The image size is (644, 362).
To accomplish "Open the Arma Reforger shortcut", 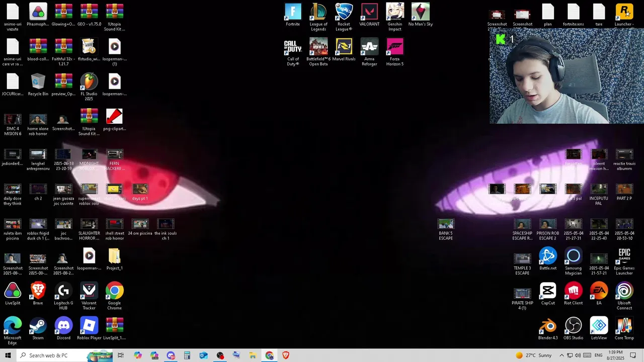I will pos(369,52).
